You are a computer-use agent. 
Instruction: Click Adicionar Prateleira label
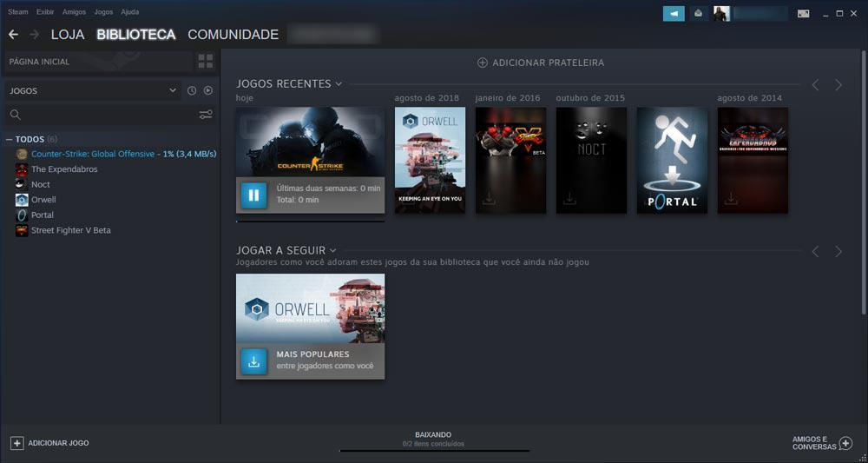pos(548,63)
